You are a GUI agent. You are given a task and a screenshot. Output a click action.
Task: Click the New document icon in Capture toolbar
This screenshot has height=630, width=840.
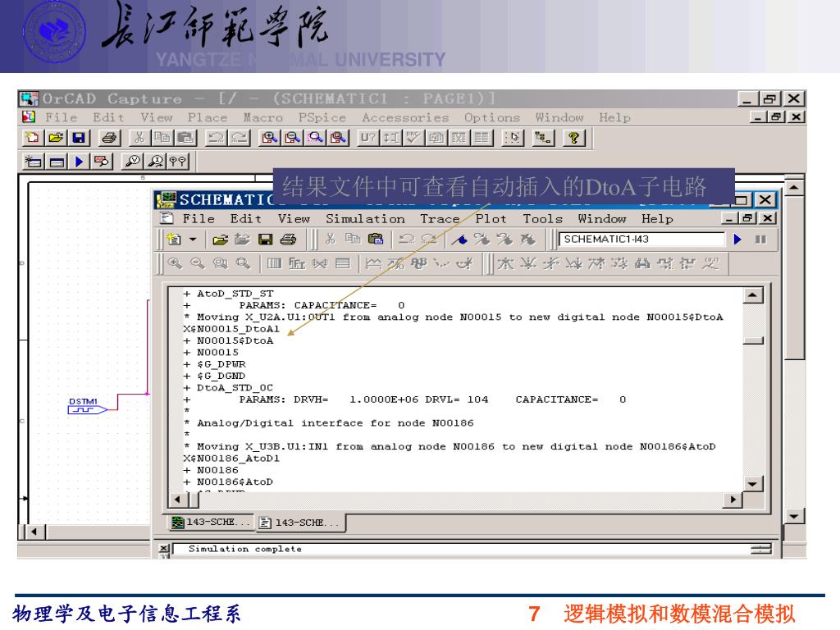click(33, 138)
